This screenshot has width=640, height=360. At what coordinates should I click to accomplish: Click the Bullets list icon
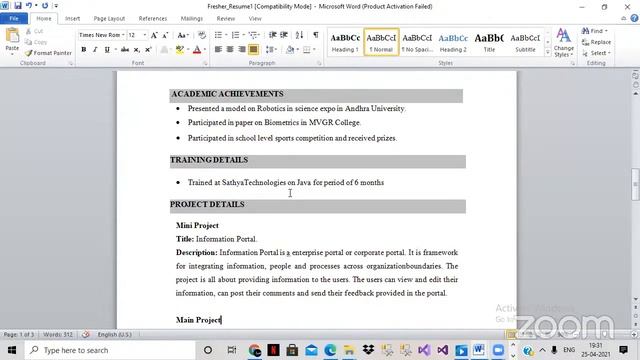click(x=218, y=35)
